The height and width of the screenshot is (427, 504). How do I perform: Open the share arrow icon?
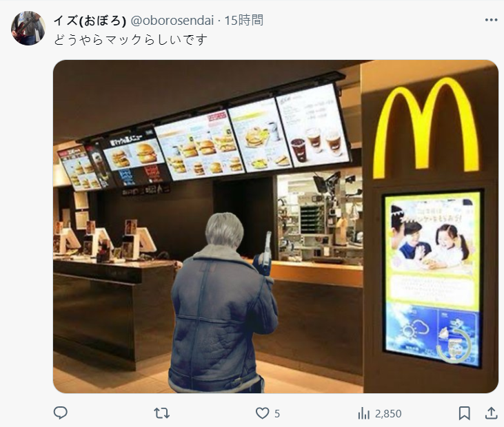click(491, 413)
